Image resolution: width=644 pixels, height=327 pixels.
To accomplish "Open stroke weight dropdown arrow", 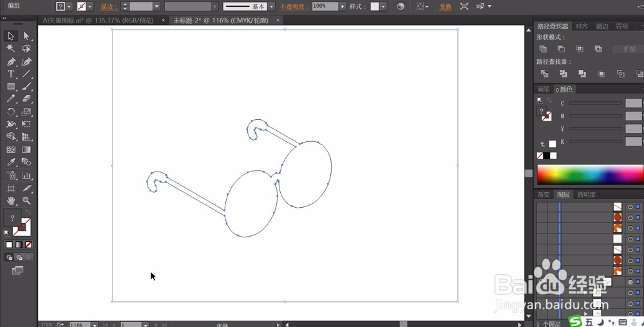I will click(157, 6).
